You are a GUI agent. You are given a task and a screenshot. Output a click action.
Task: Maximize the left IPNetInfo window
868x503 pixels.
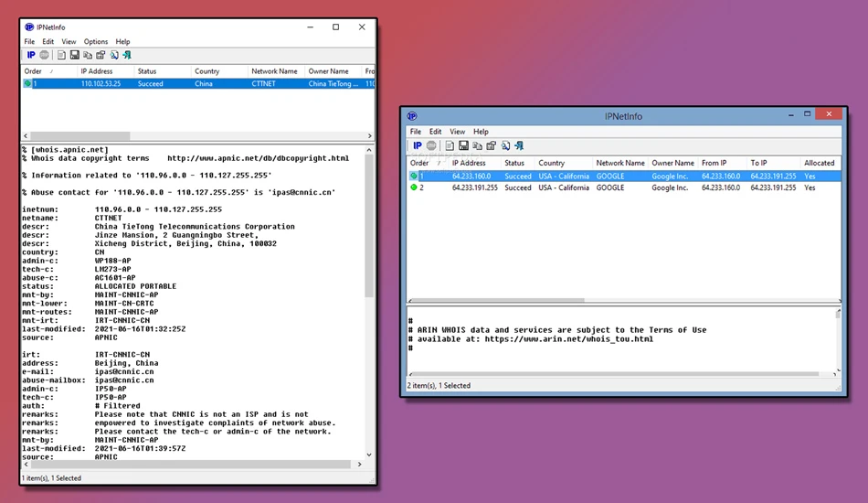(335, 27)
